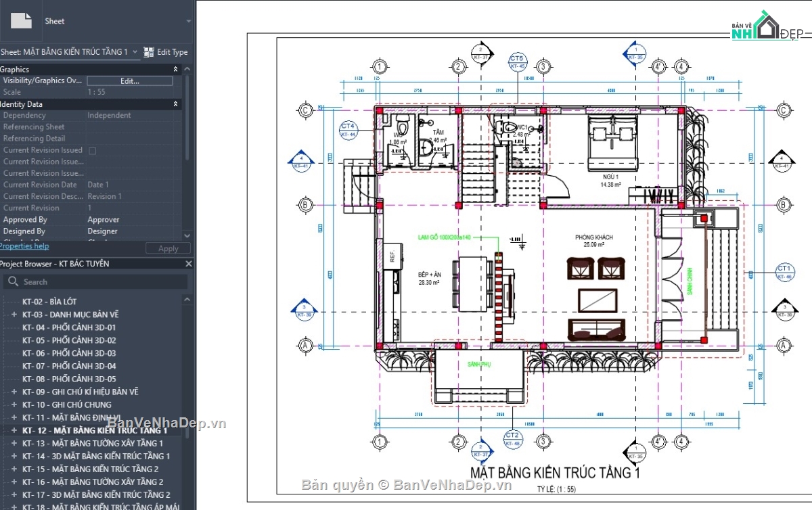The width and height of the screenshot is (812, 510).
Task: Select grid bubble A on right side
Action: [784, 345]
